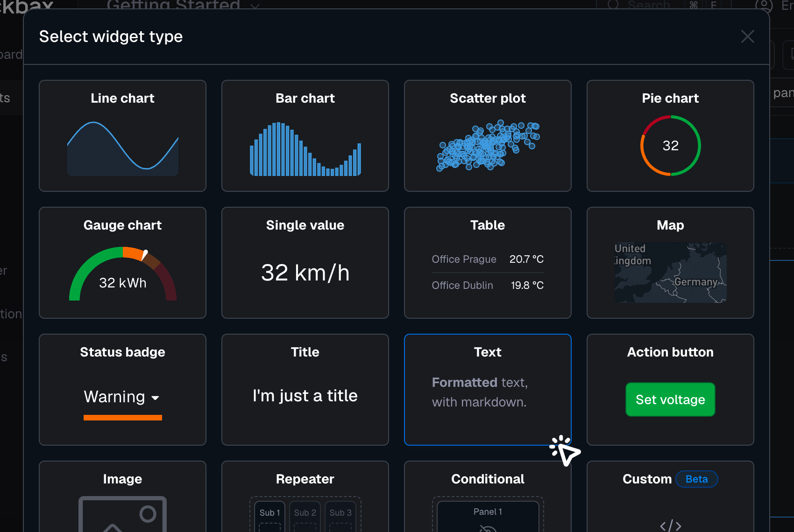Image resolution: width=794 pixels, height=532 pixels.
Task: Pick the Scatter plot widget
Action: coord(488,136)
